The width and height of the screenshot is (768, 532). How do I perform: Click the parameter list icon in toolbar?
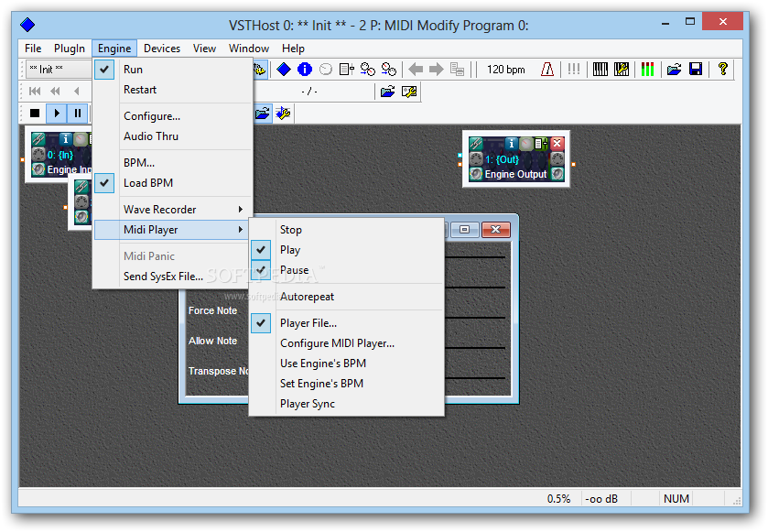347,70
